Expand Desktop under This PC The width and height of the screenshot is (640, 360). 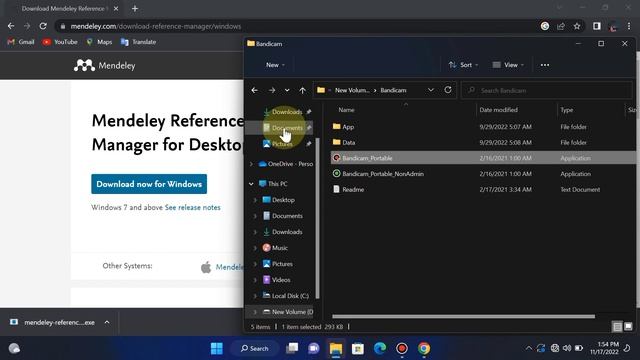pyautogui.click(x=255, y=200)
